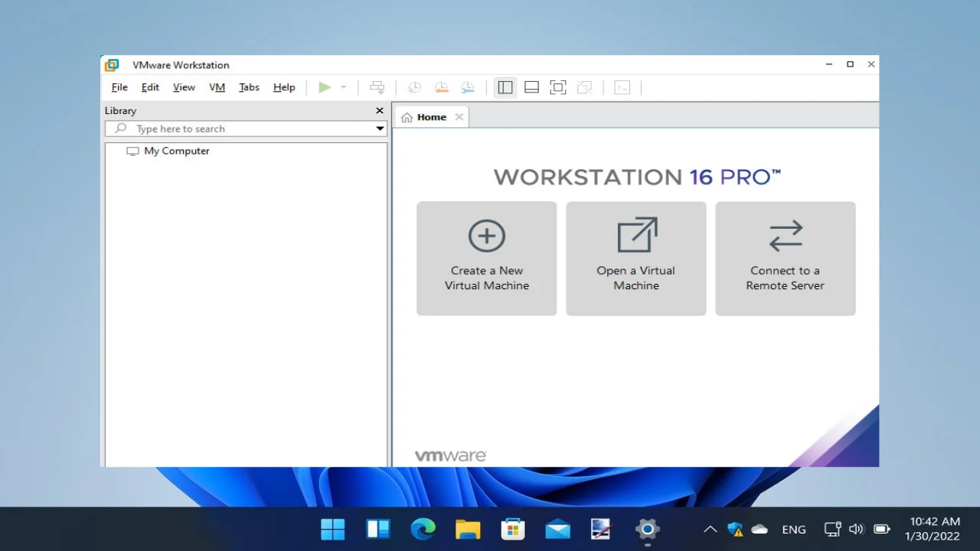Click the Library panel header label
This screenshot has height=551, width=980.
pos(121,111)
